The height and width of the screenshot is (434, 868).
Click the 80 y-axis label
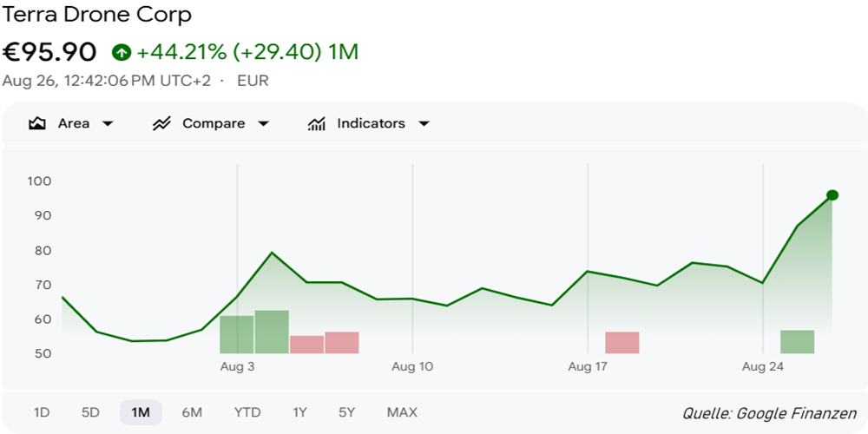tap(43, 251)
